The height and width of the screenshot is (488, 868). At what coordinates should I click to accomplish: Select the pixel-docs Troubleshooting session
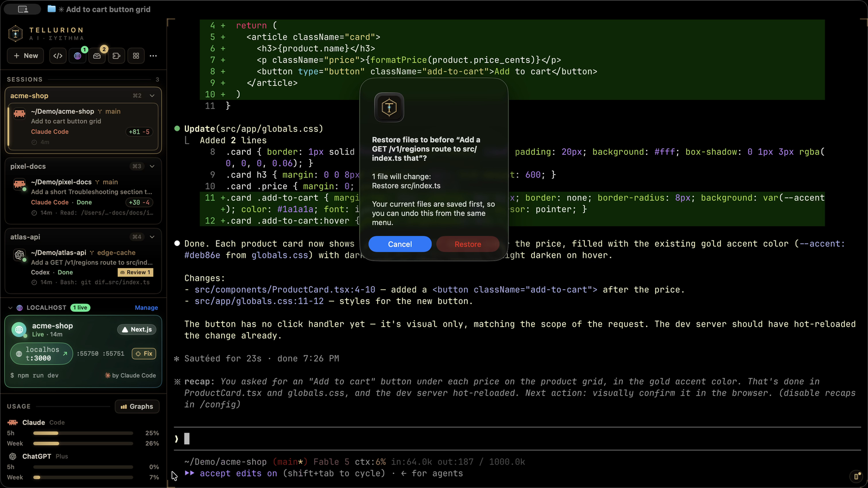(x=83, y=198)
